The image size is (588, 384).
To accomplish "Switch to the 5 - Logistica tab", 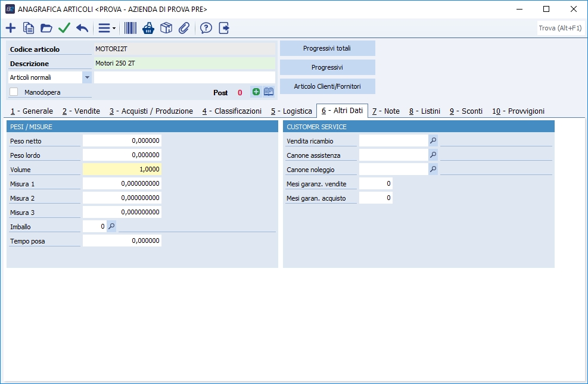I will click(x=291, y=111).
